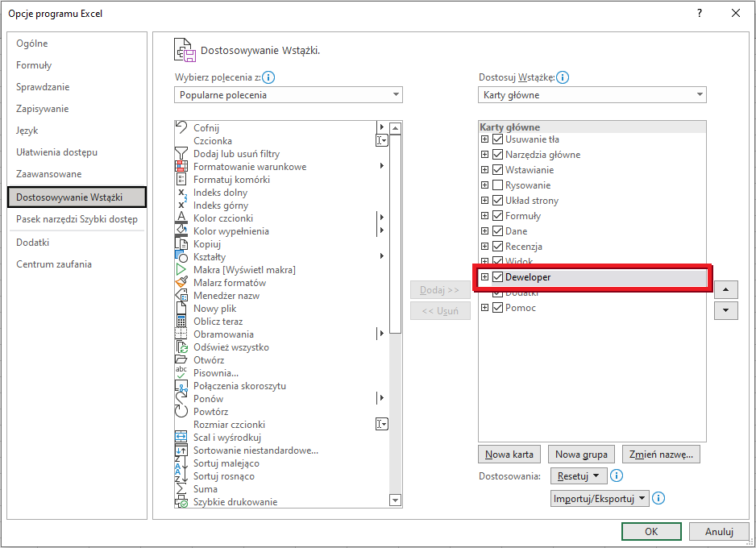Open info icon beside Wybierz polecenia

coord(268,77)
